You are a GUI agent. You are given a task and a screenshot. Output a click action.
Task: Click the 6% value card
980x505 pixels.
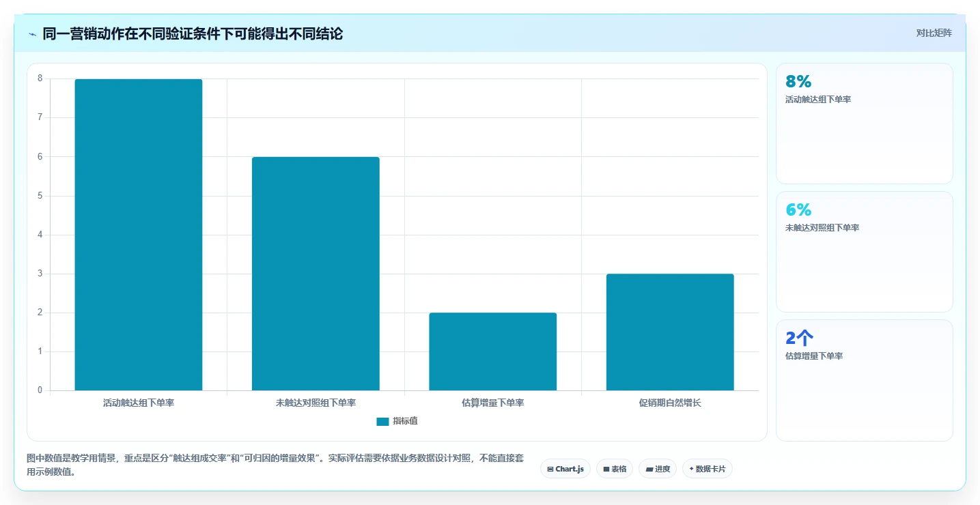(x=865, y=252)
